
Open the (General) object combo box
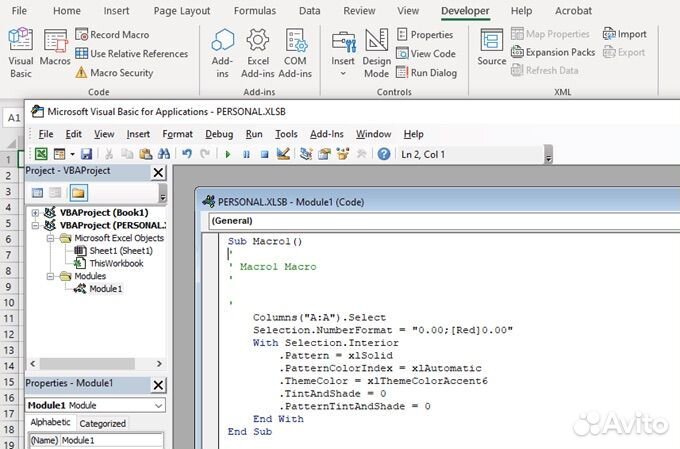point(444,221)
